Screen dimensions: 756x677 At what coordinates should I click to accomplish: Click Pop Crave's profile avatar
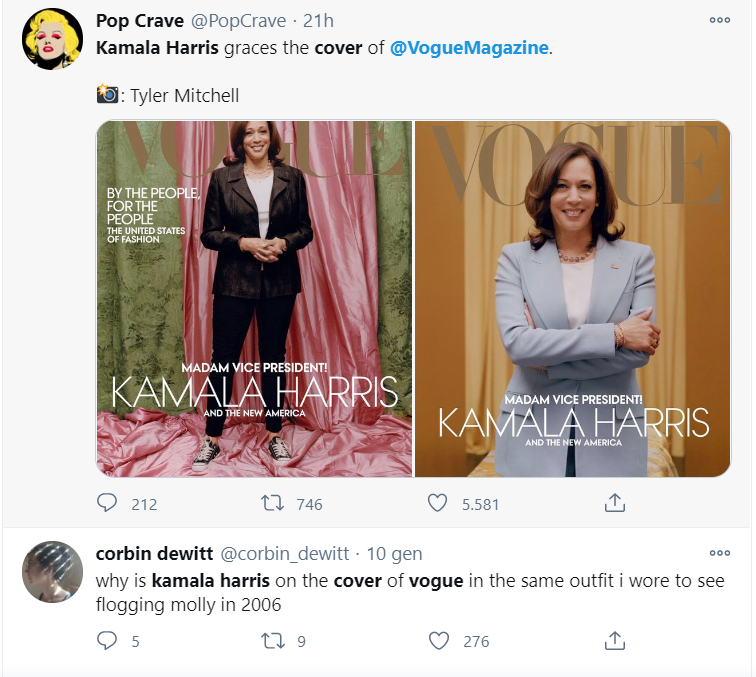[x=52, y=39]
